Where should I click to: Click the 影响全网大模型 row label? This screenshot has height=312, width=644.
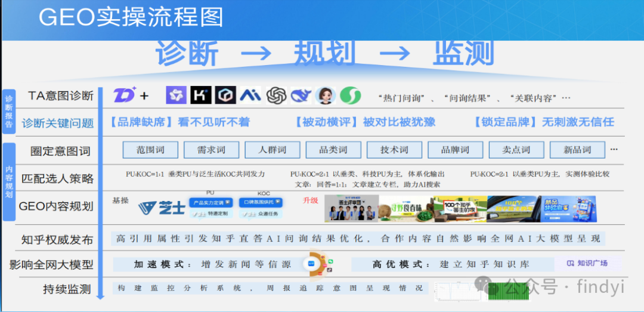pos(51,265)
